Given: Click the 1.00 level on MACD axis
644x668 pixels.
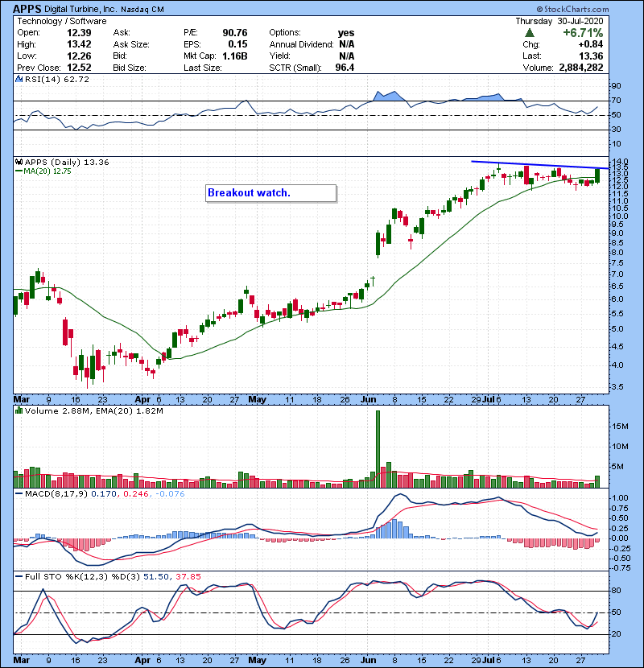Looking at the screenshot, I should click(x=620, y=498).
